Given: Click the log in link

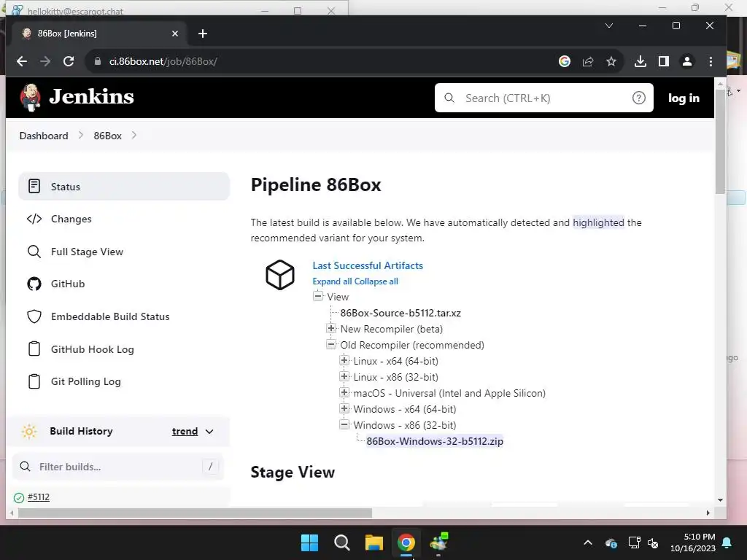Looking at the screenshot, I should tap(684, 98).
